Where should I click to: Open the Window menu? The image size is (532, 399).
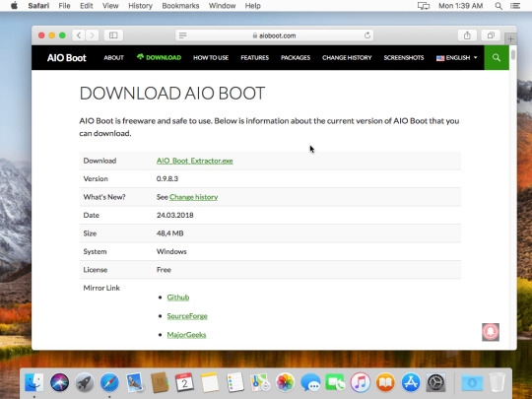(222, 6)
